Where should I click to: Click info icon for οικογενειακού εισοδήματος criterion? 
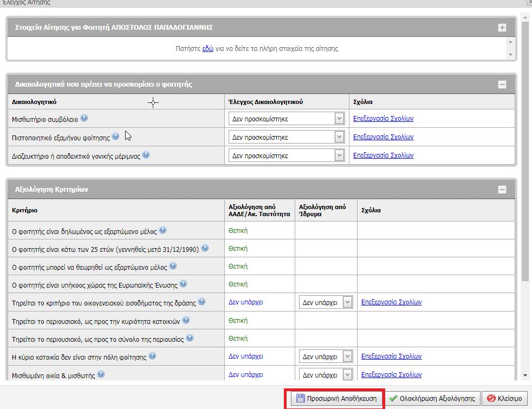click(202, 302)
